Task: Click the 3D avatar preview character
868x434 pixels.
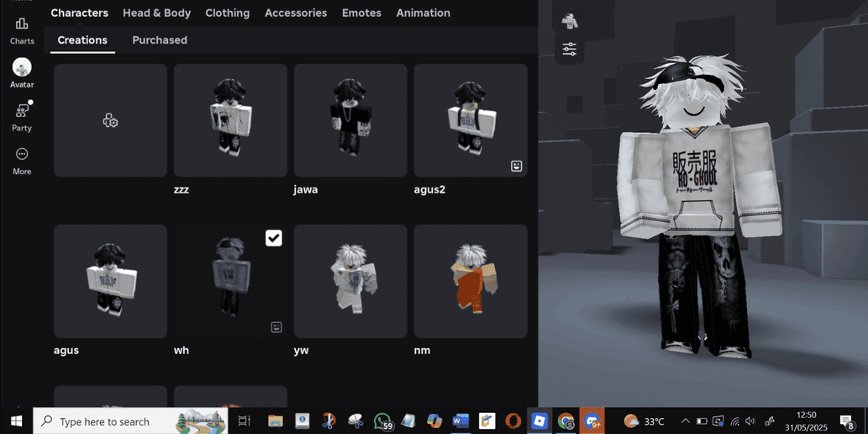Action: (698, 205)
